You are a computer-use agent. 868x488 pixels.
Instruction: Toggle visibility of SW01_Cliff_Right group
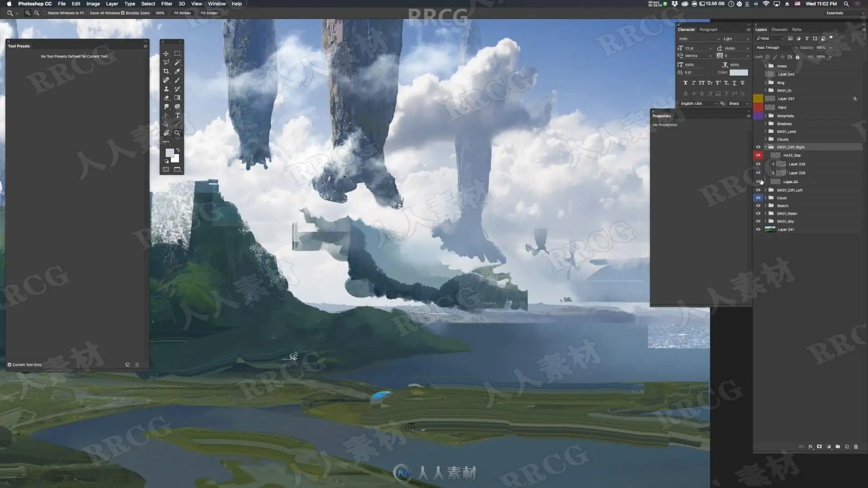coord(758,147)
